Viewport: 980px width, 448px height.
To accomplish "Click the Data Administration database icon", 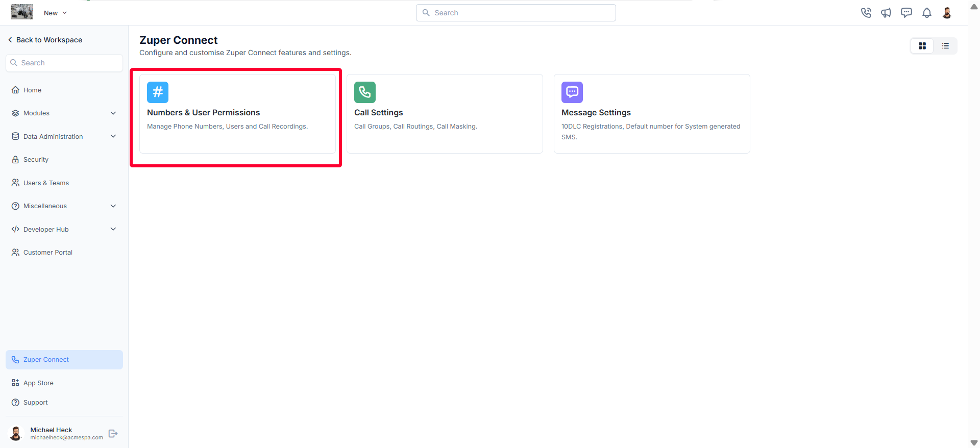I will [15, 136].
